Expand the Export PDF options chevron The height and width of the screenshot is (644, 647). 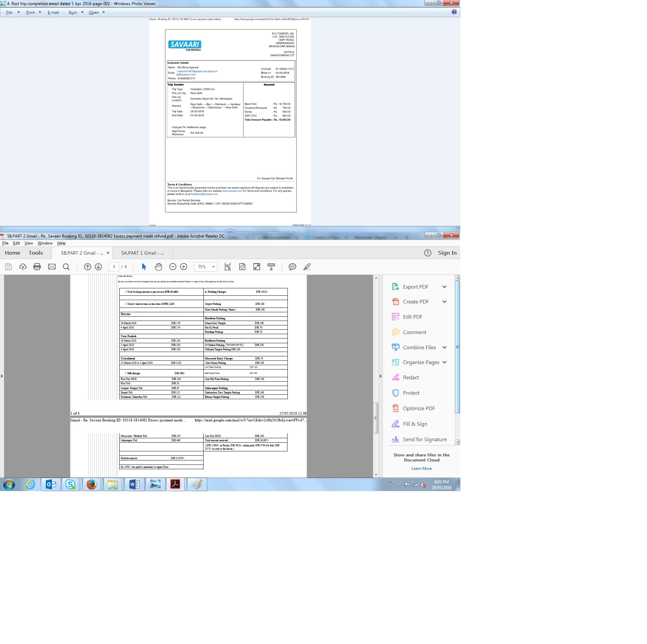[x=444, y=287]
